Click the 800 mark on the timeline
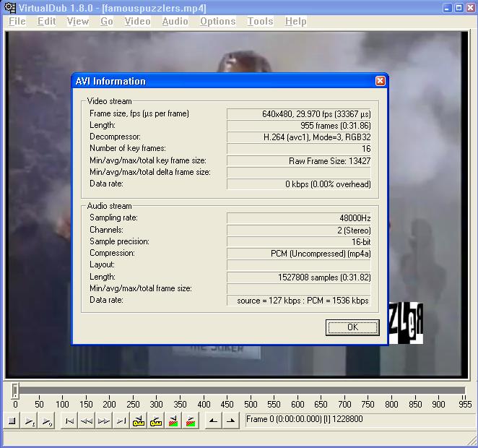 (391, 404)
